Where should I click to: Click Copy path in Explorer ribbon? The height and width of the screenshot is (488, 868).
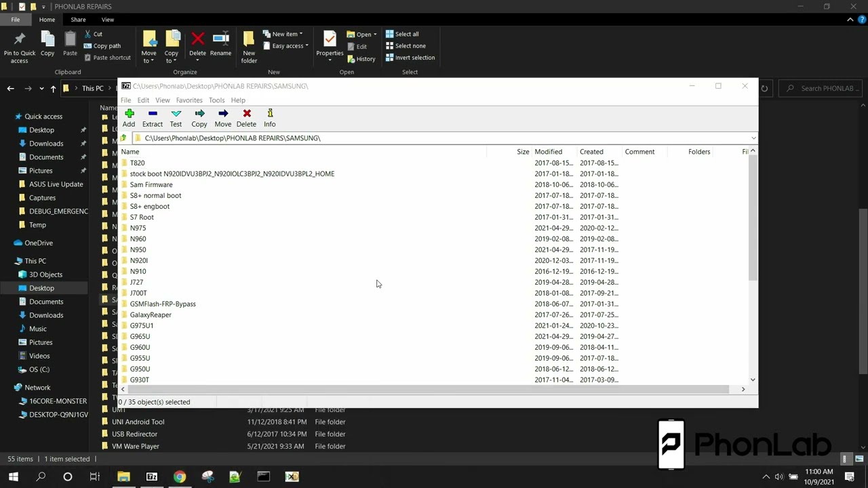[x=102, y=46]
